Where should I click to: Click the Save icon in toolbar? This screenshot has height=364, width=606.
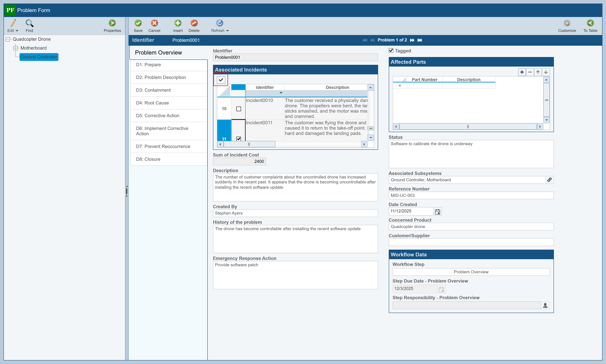(138, 23)
